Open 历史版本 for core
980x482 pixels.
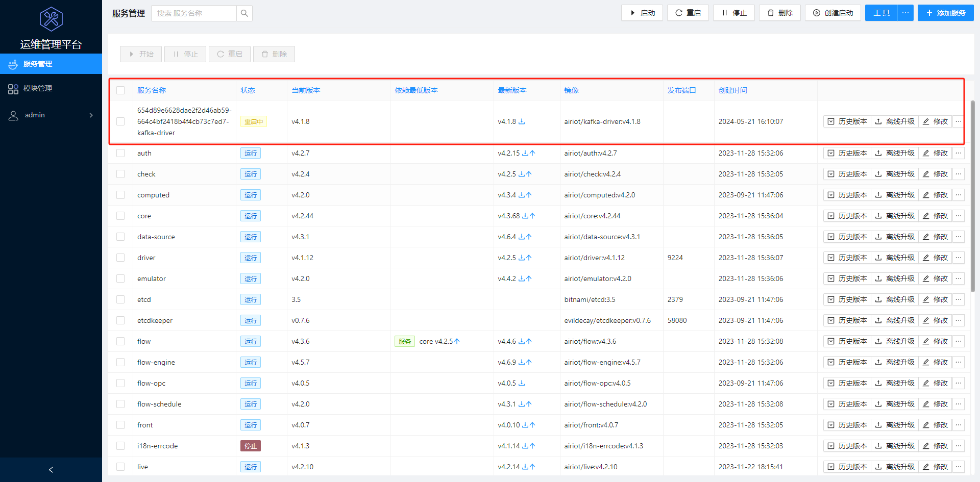click(x=847, y=216)
